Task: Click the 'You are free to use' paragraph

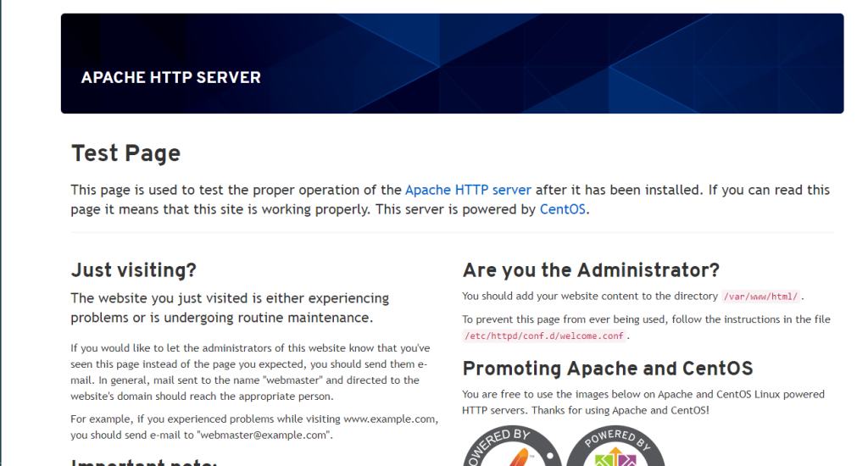Action: pos(643,402)
